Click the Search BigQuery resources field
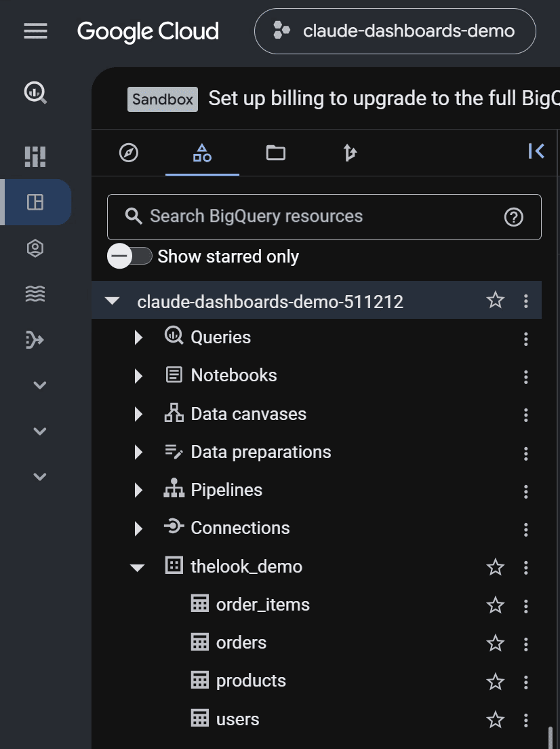Image resolution: width=560 pixels, height=749 pixels. [x=324, y=217]
